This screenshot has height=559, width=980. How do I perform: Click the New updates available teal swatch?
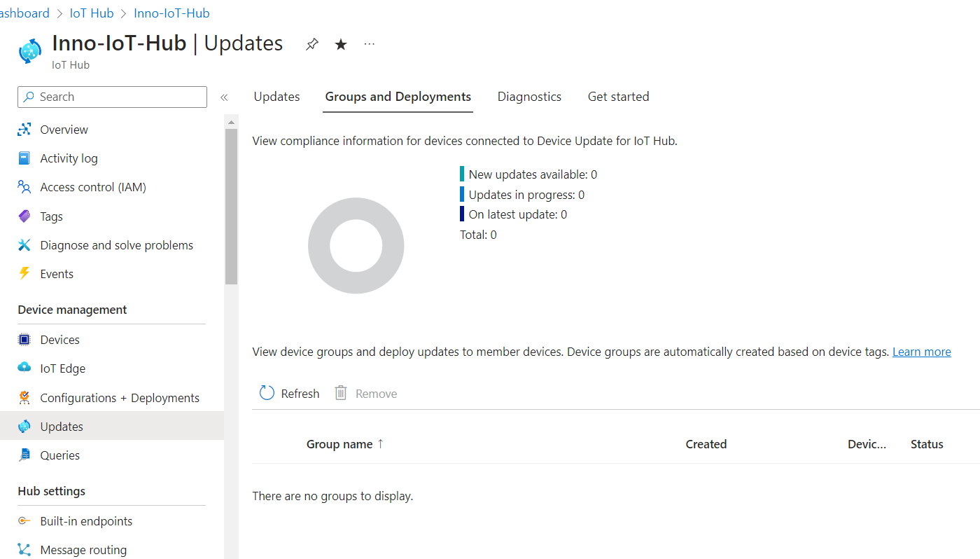click(x=462, y=174)
